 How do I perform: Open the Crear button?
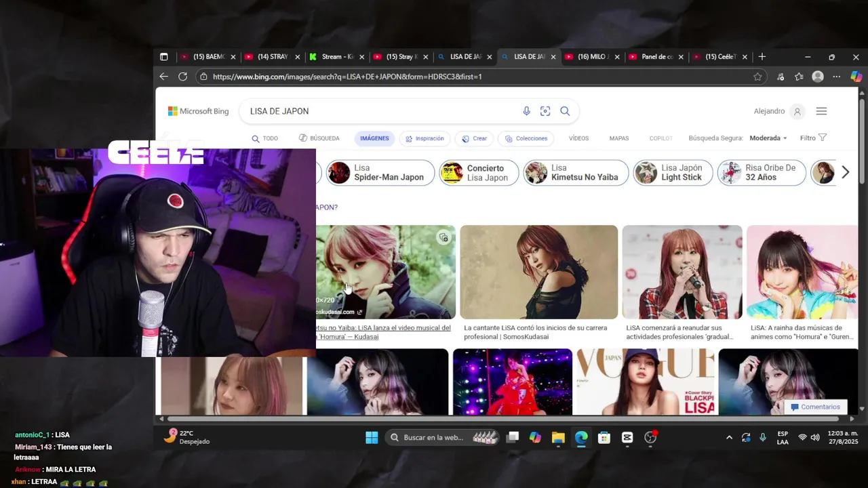pos(474,138)
